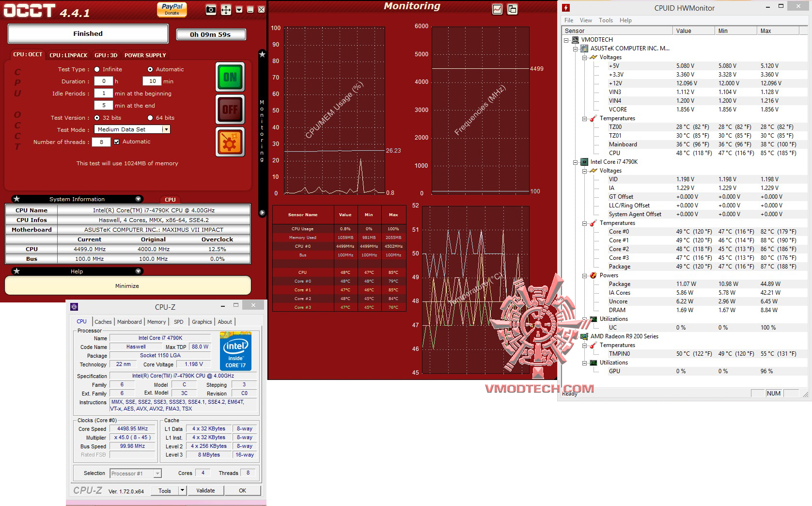Switch to CPU-Z Memory tab

pyautogui.click(x=156, y=322)
